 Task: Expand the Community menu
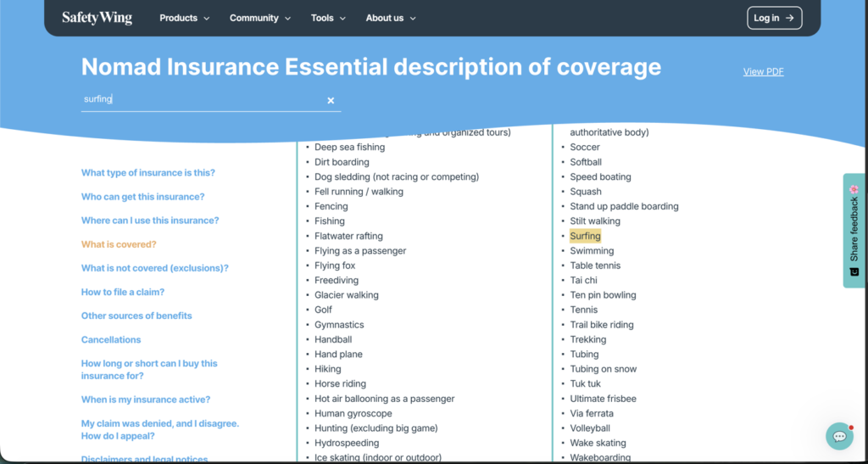point(260,18)
